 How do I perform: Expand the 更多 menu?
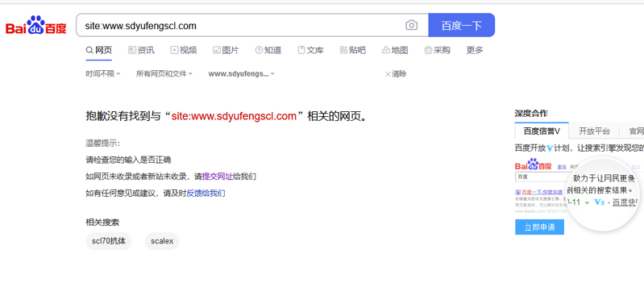(475, 50)
